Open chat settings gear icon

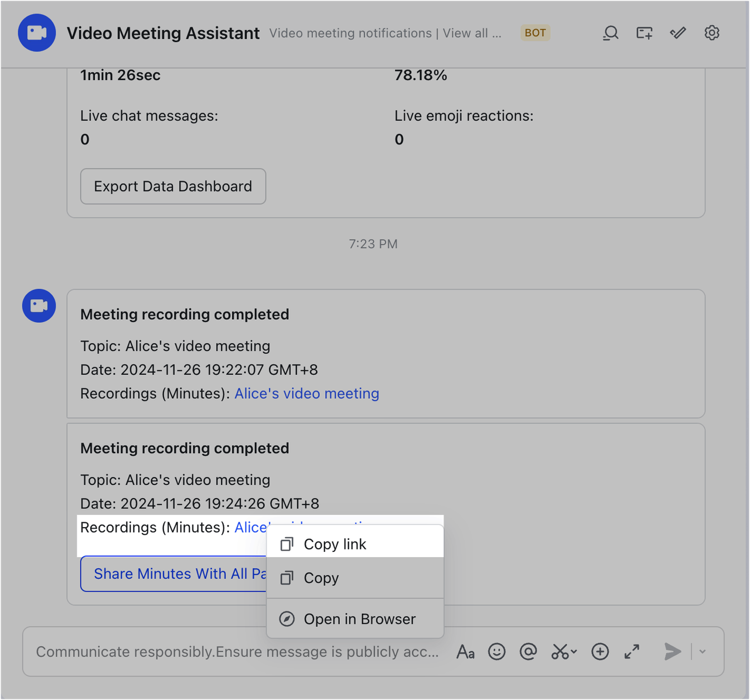point(712,33)
